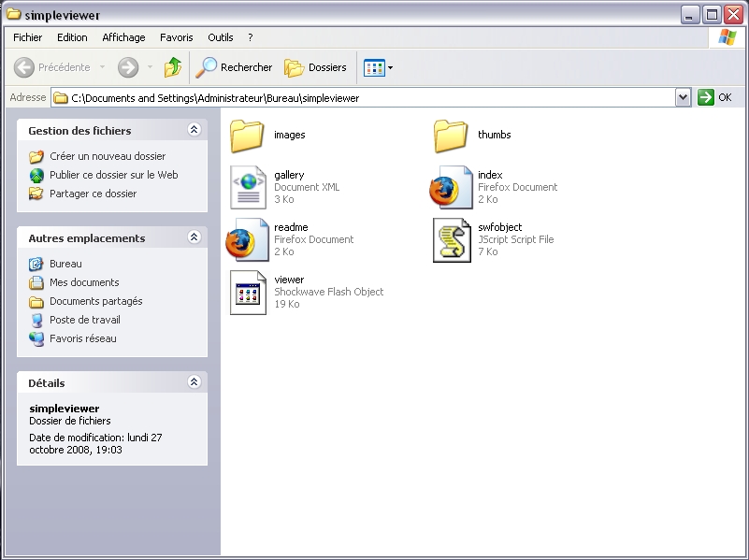Click the Rechercher search button

(235, 67)
